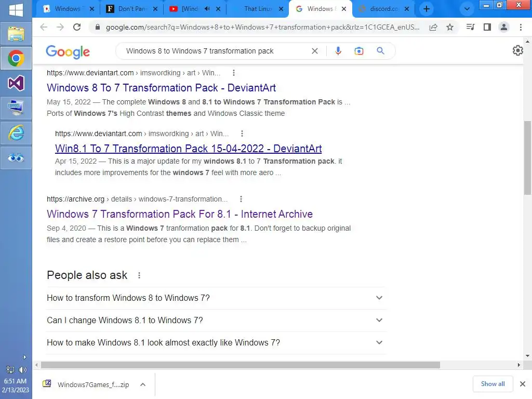
Task: Open Google quick settings gear
Action: pos(518,50)
